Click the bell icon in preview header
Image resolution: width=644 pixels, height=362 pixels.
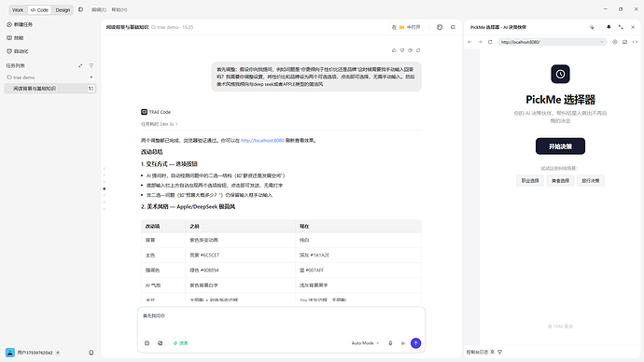click(x=609, y=27)
